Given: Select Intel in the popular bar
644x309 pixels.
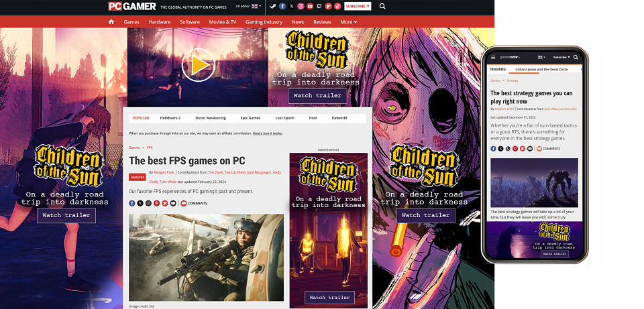Looking at the screenshot, I should click(313, 118).
